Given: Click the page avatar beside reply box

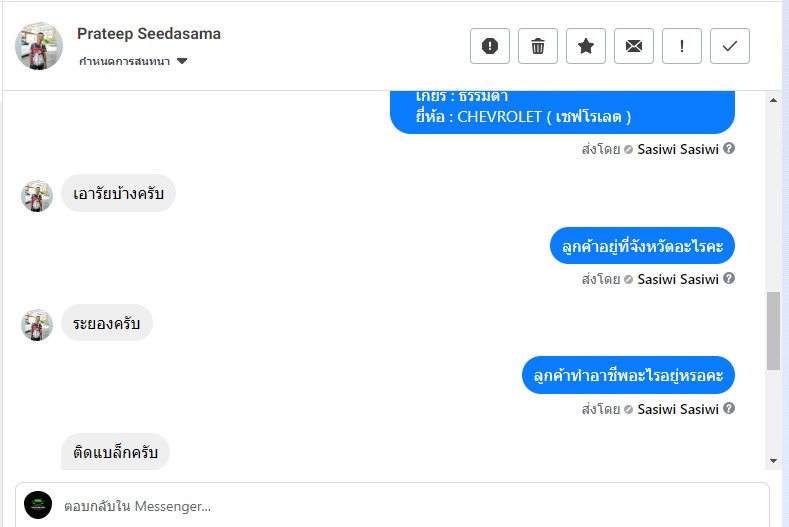Looking at the screenshot, I should pyautogui.click(x=38, y=505).
